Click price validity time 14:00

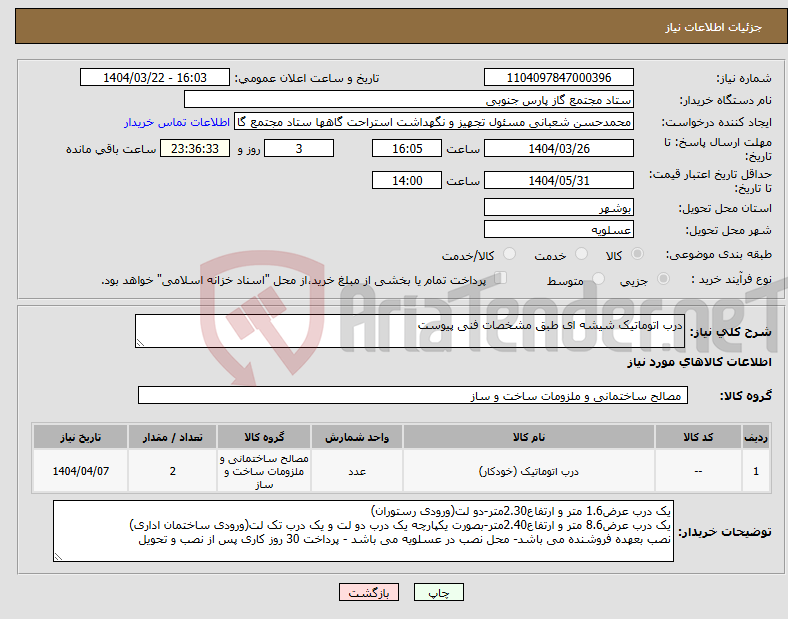407,180
